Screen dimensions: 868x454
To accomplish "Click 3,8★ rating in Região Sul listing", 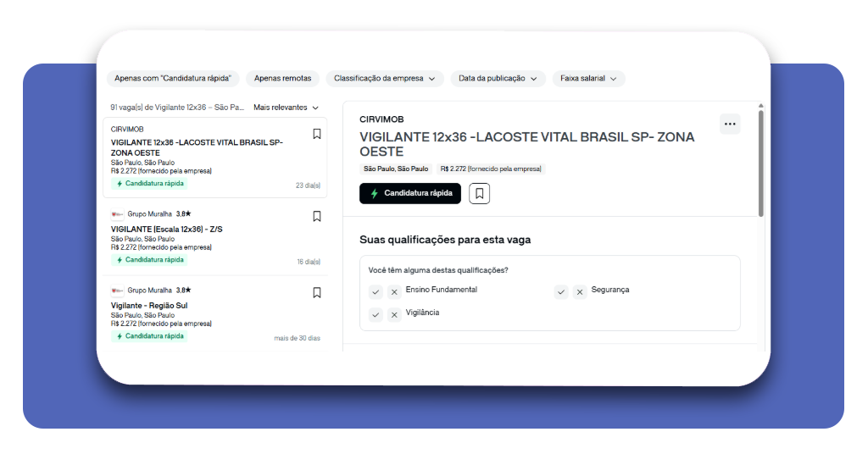I will [183, 291].
